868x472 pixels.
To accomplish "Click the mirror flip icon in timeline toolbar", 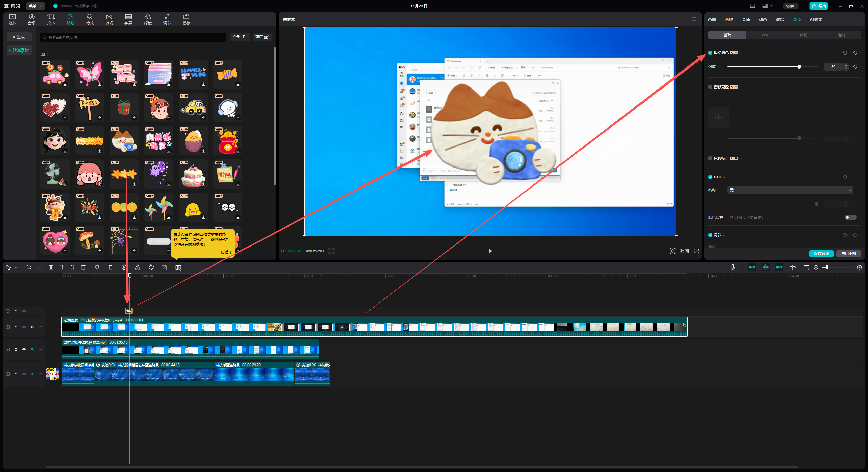I will [138, 267].
